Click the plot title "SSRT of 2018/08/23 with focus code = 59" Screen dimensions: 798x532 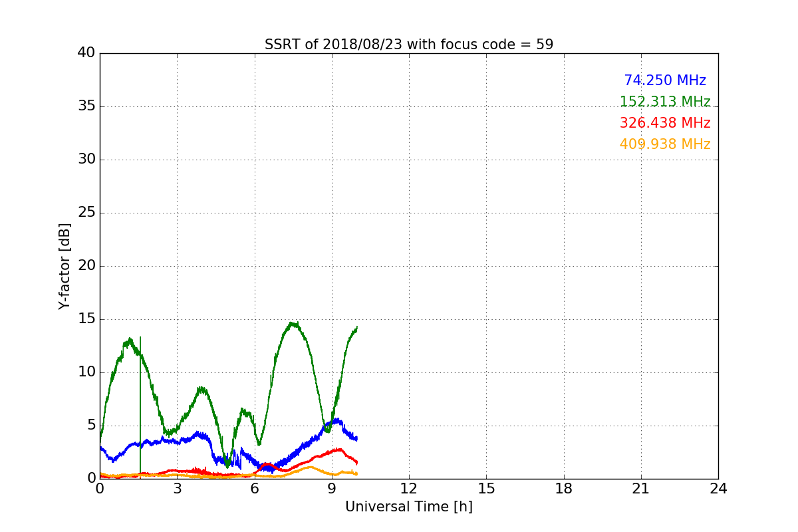coord(409,45)
